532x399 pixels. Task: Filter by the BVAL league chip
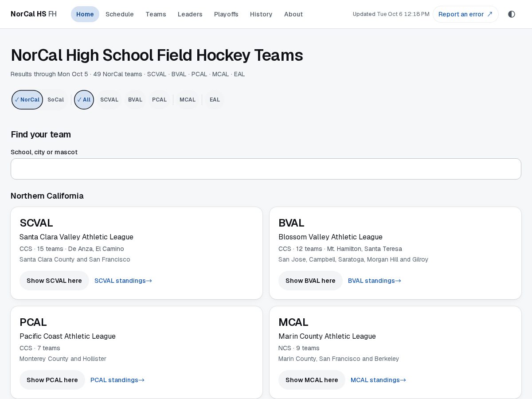point(135,100)
